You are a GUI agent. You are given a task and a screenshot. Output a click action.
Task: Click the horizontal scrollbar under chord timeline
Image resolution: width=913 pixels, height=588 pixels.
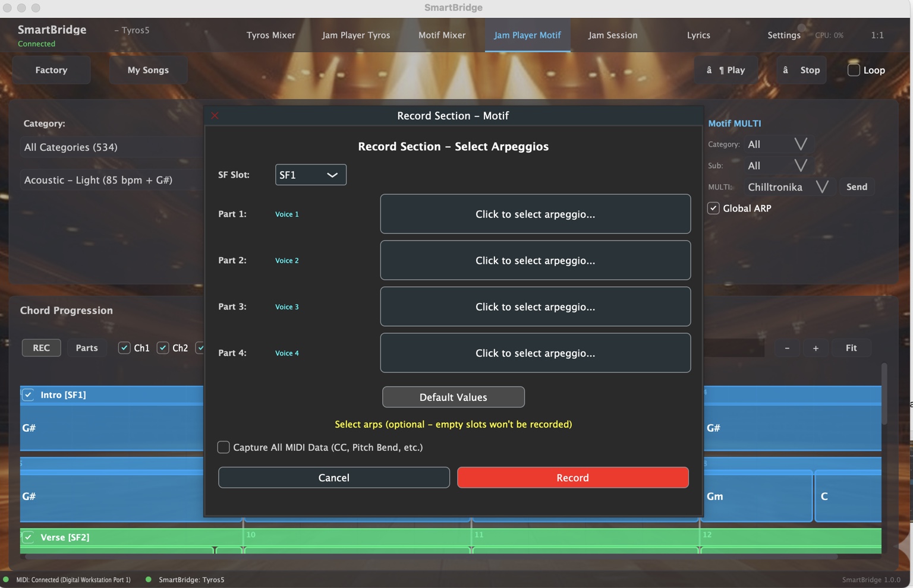pyautogui.click(x=431, y=557)
